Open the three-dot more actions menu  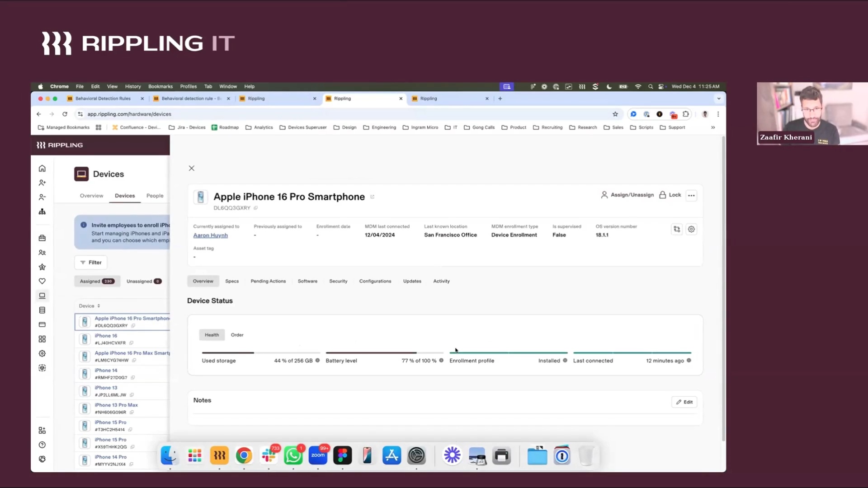pyautogui.click(x=691, y=196)
